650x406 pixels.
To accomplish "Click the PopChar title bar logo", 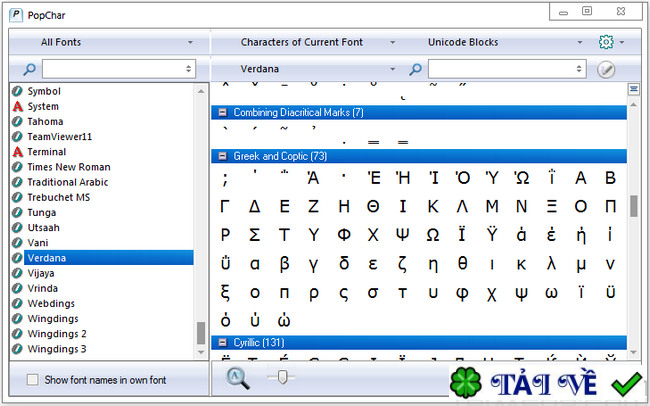I will (x=16, y=15).
